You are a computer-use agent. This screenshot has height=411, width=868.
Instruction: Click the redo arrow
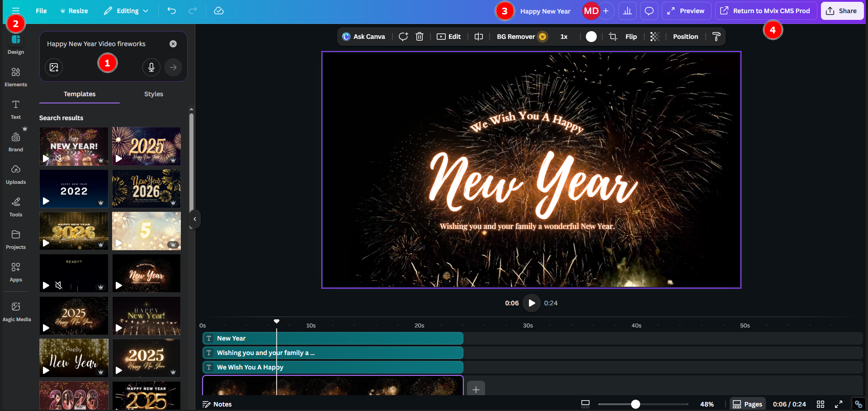pyautogui.click(x=193, y=11)
